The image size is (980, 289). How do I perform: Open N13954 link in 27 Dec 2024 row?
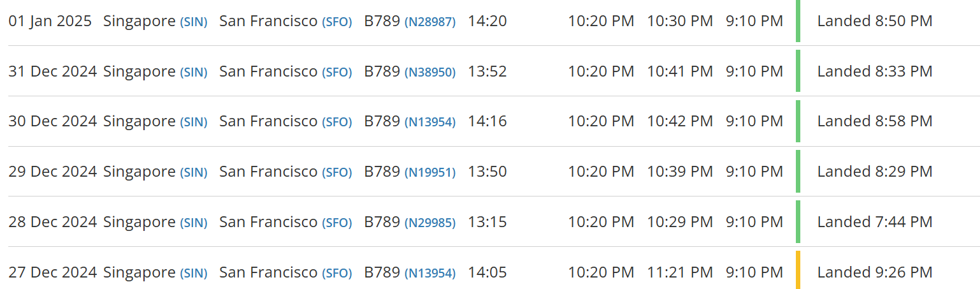coord(430,273)
